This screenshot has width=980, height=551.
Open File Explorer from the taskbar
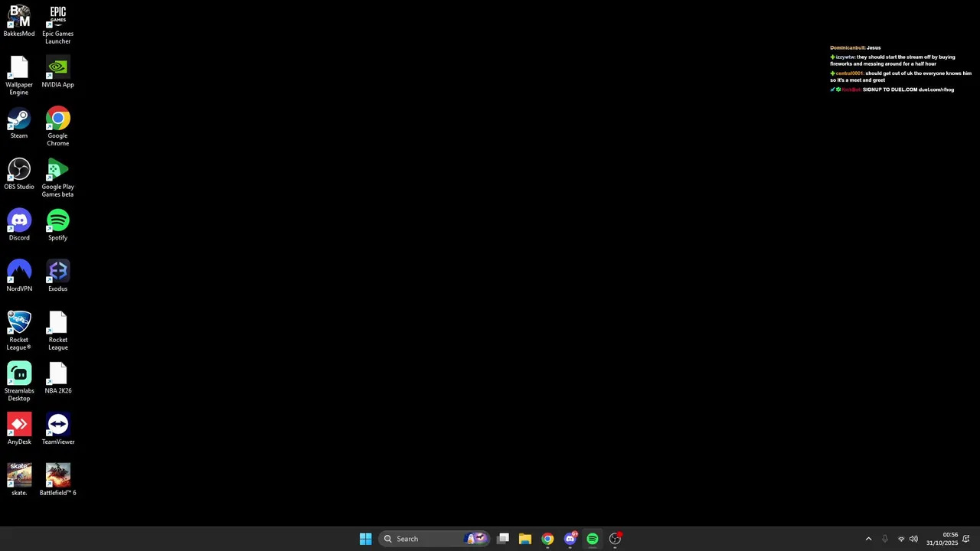coord(525,539)
